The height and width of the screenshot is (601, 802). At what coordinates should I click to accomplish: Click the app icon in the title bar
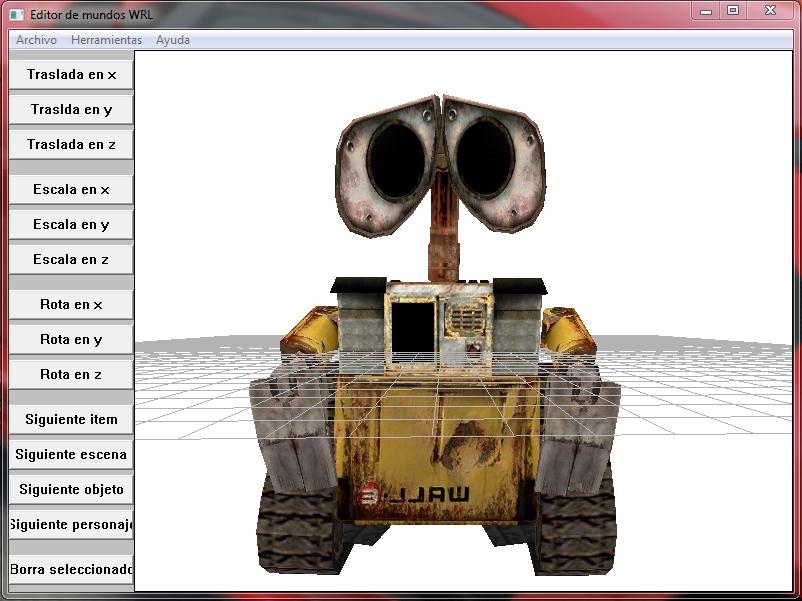[17, 14]
